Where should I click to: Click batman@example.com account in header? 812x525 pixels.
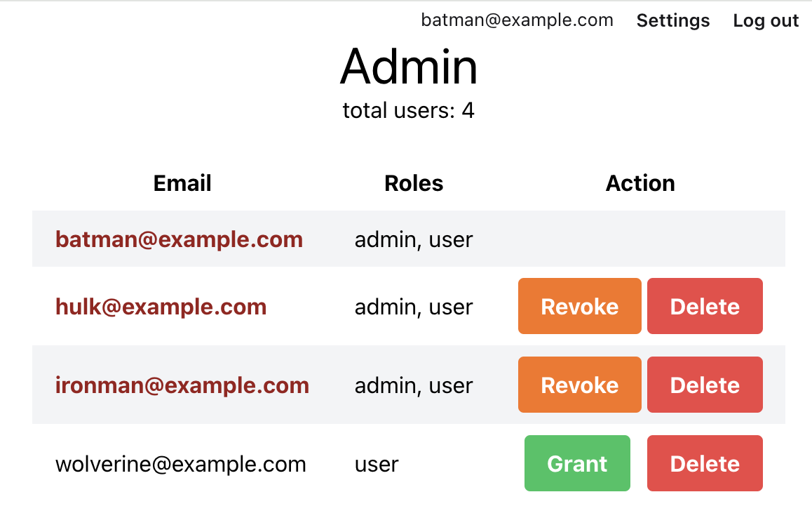click(x=517, y=20)
